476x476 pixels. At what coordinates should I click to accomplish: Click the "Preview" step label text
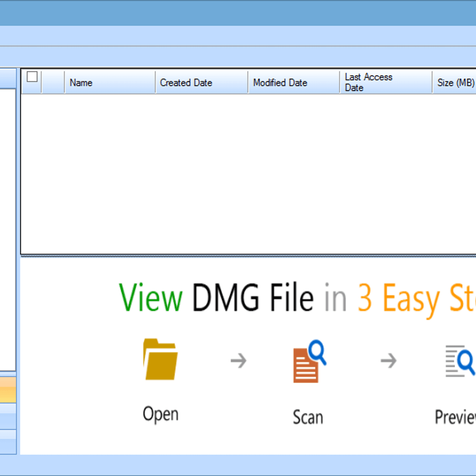(x=455, y=417)
